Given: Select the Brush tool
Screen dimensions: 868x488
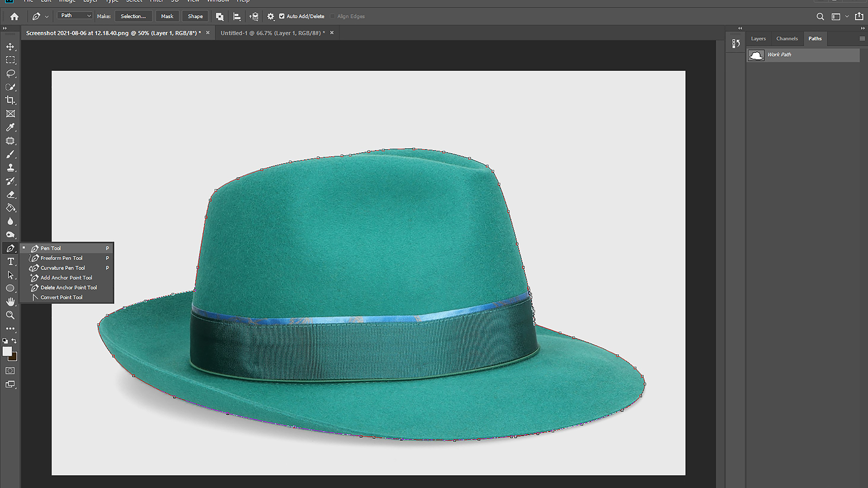Looking at the screenshot, I should [x=10, y=155].
